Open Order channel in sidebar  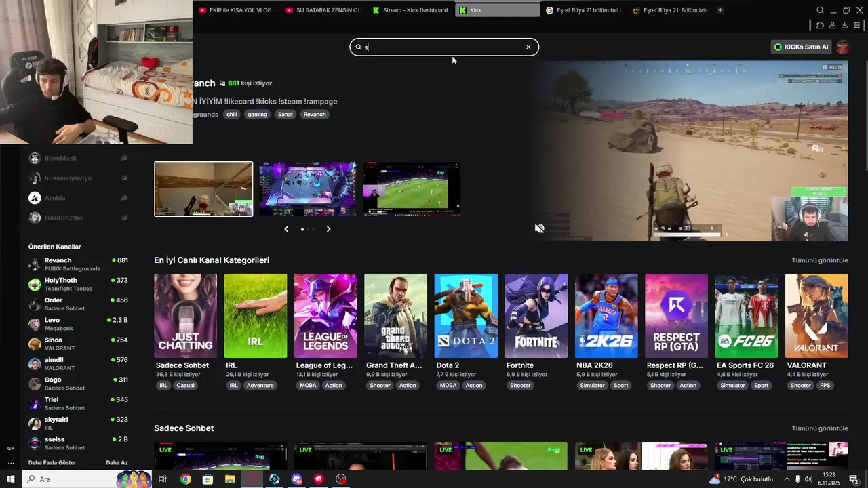click(78, 304)
